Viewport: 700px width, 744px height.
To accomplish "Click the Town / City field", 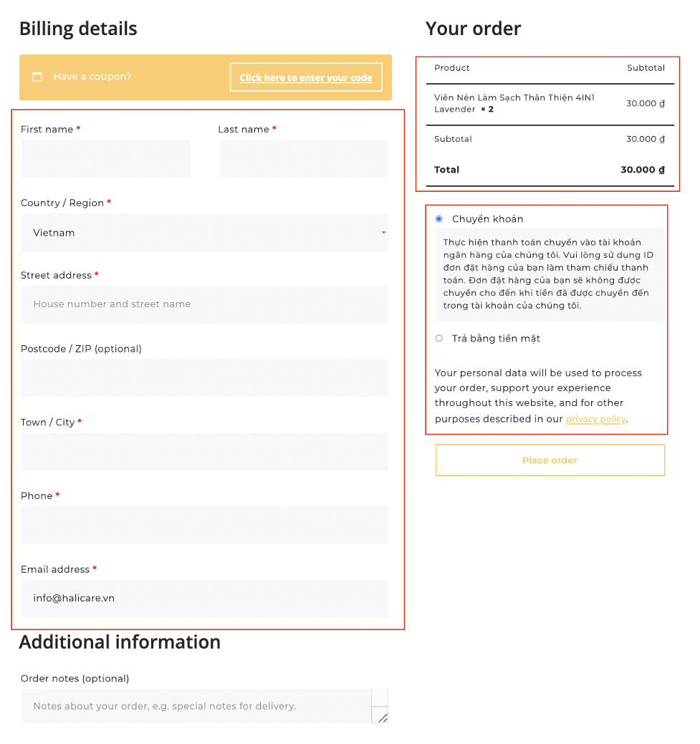I will click(x=204, y=451).
